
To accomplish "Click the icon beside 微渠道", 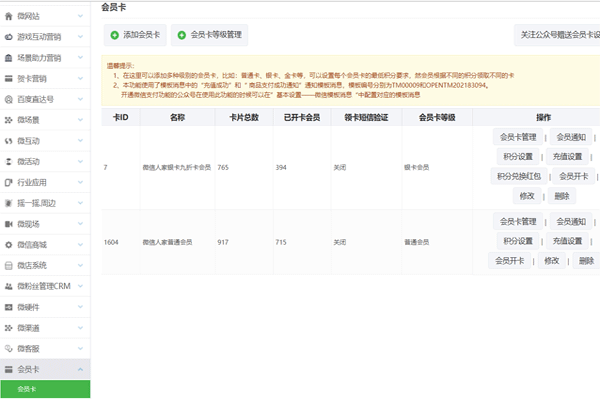I will point(8,328).
